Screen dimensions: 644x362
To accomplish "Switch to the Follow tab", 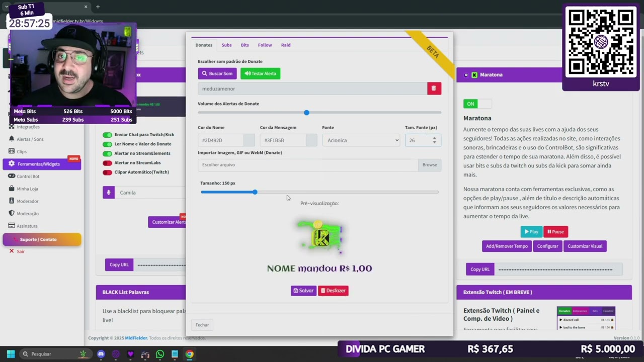I will 265,45.
